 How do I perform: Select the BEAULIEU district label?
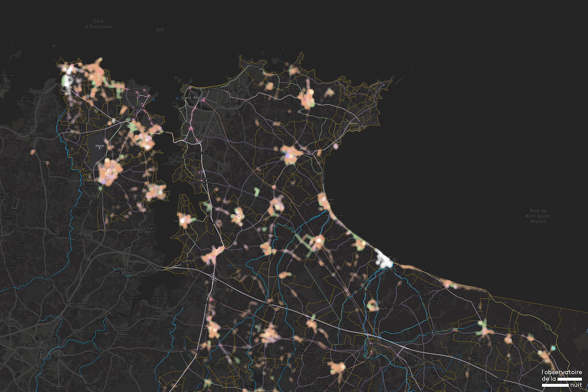click(229, 104)
